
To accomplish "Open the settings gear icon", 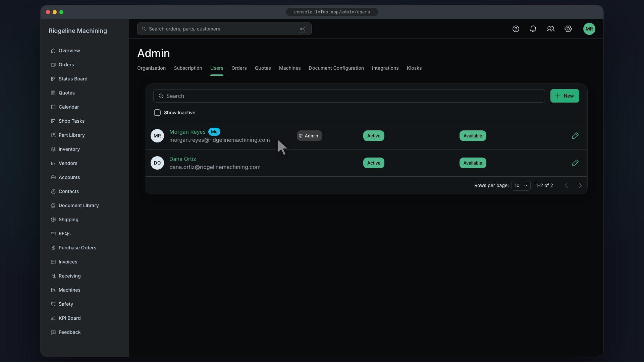I will [568, 29].
